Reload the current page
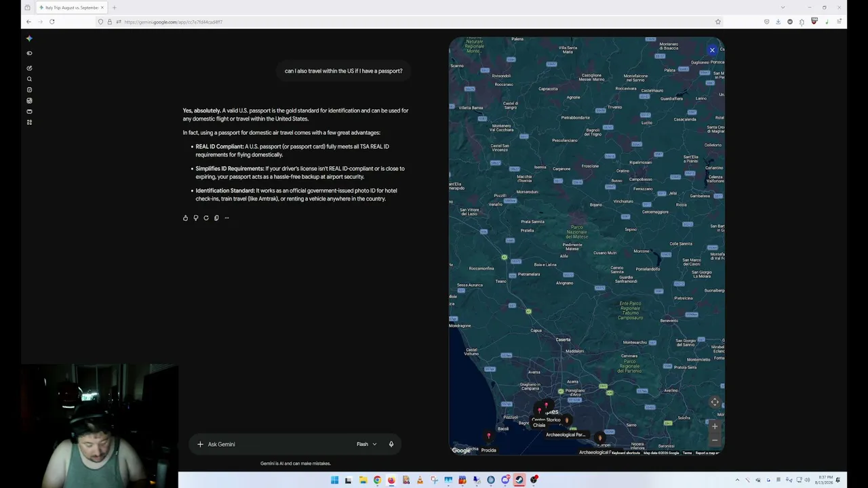This screenshot has width=868, height=488. pyautogui.click(x=52, y=22)
